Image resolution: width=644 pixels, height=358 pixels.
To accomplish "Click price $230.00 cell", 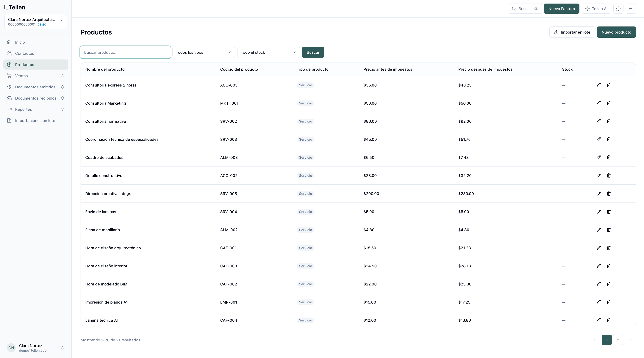I will pos(466,194).
